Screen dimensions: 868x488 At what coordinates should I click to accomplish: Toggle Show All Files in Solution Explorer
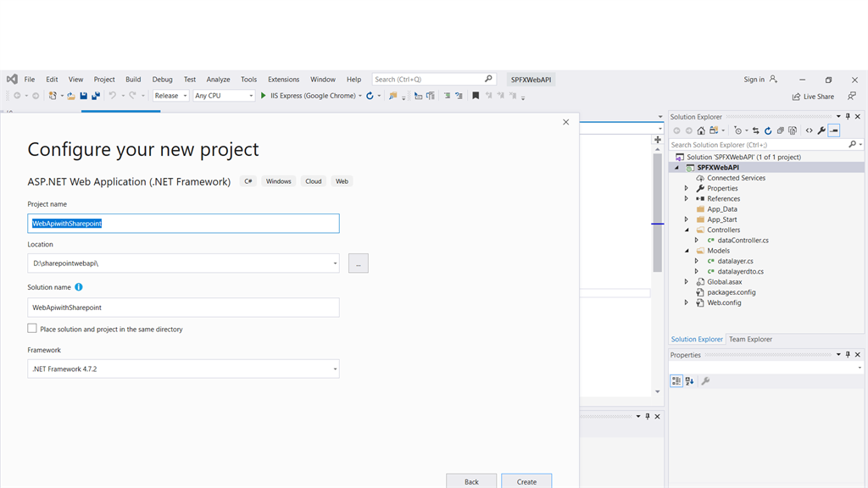click(x=793, y=130)
